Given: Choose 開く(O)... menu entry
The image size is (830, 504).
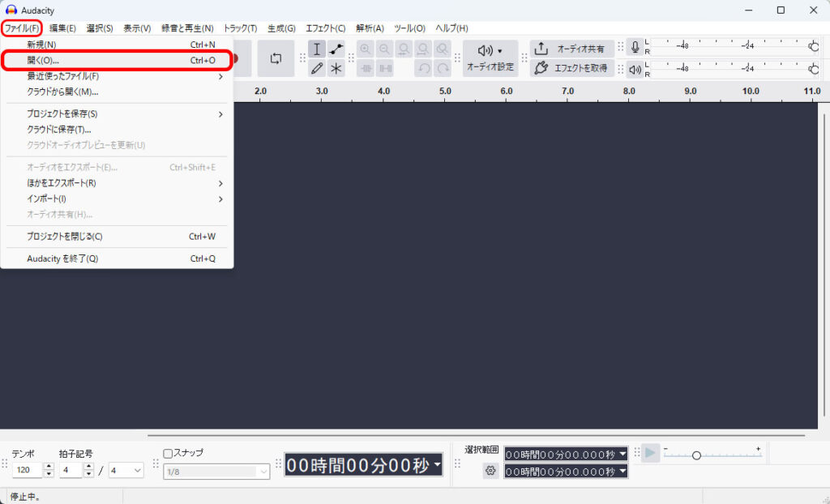Looking at the screenshot, I should (117, 60).
